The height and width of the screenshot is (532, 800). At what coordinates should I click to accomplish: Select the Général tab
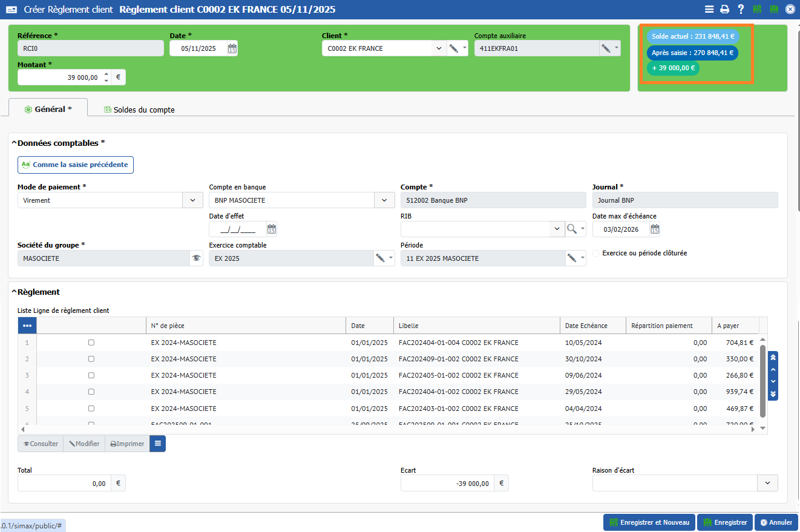48,109
